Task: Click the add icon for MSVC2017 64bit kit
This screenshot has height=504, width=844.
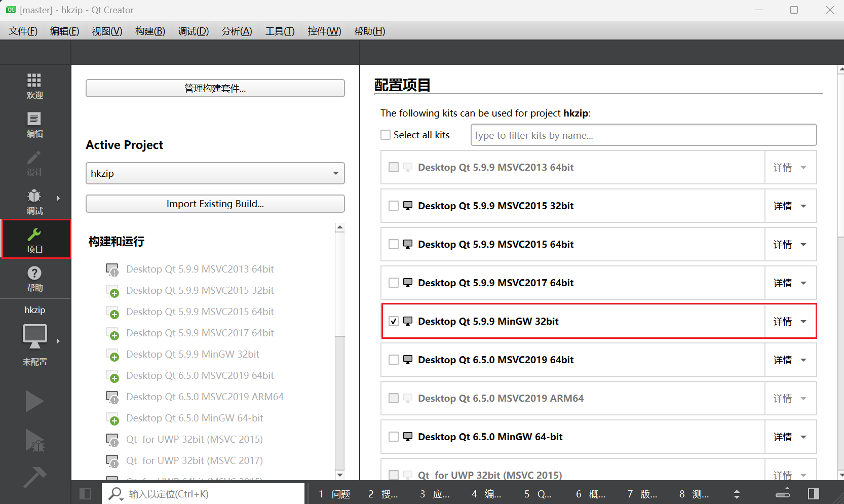Action: pos(112,333)
